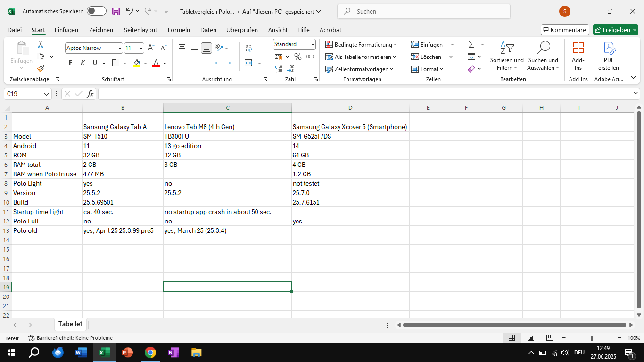Apply bold with the F button
The width and height of the screenshot is (644, 362).
[71, 63]
